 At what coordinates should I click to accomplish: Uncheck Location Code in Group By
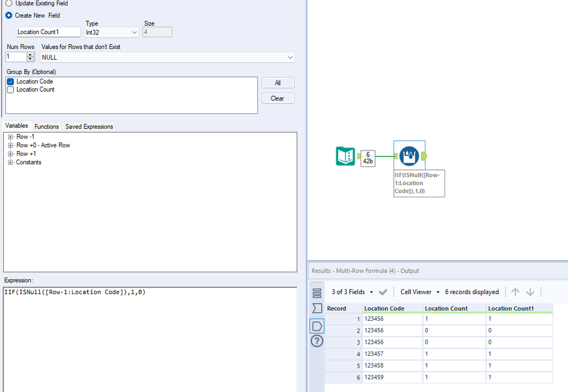tap(10, 82)
